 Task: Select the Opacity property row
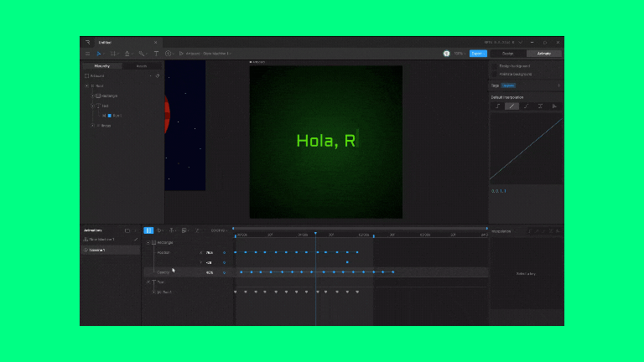click(164, 272)
